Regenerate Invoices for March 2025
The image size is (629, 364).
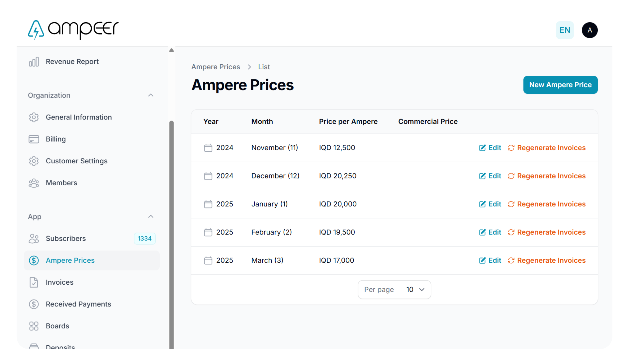click(546, 261)
